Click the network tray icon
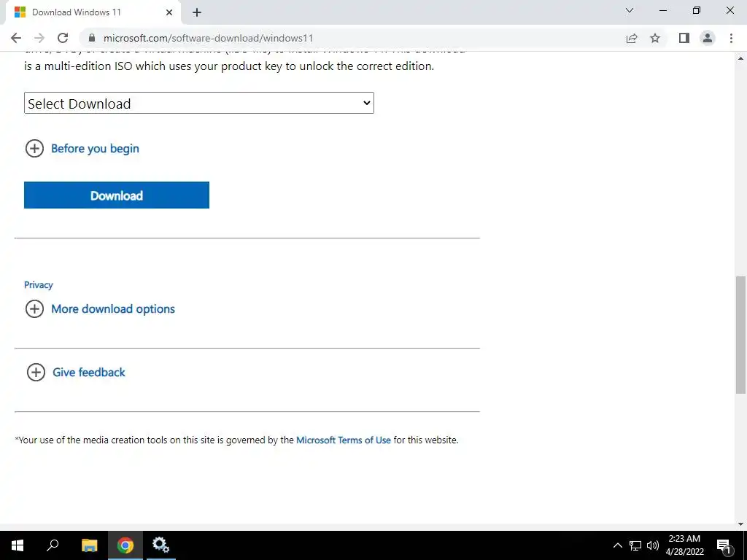Screen dimensions: 747x560 [635, 545]
